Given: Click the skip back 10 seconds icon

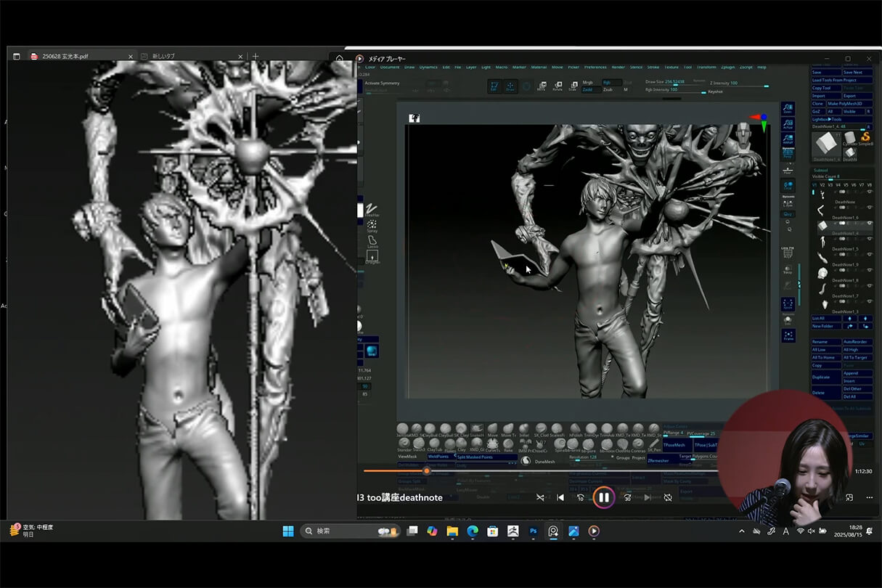Looking at the screenshot, I should point(580,497).
